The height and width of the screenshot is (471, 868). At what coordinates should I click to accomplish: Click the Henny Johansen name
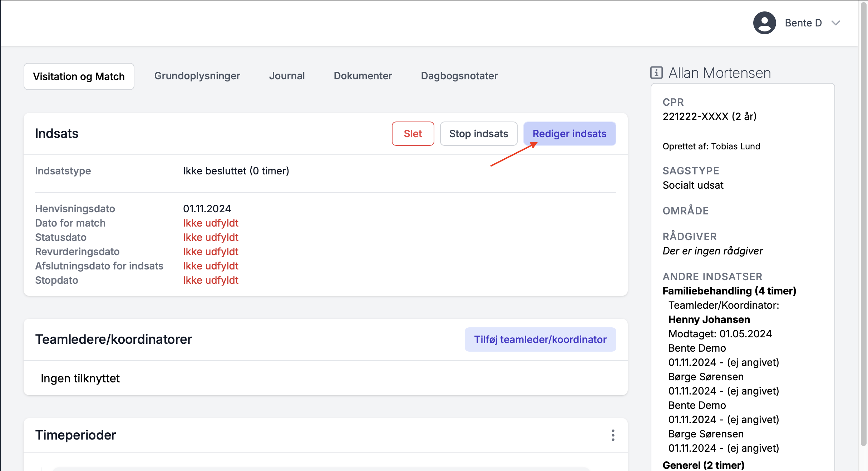click(709, 319)
